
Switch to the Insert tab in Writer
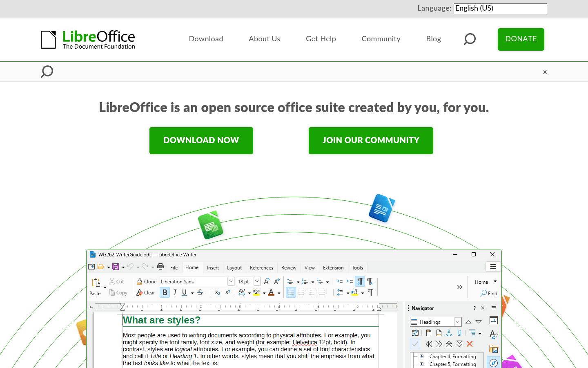[x=213, y=268]
